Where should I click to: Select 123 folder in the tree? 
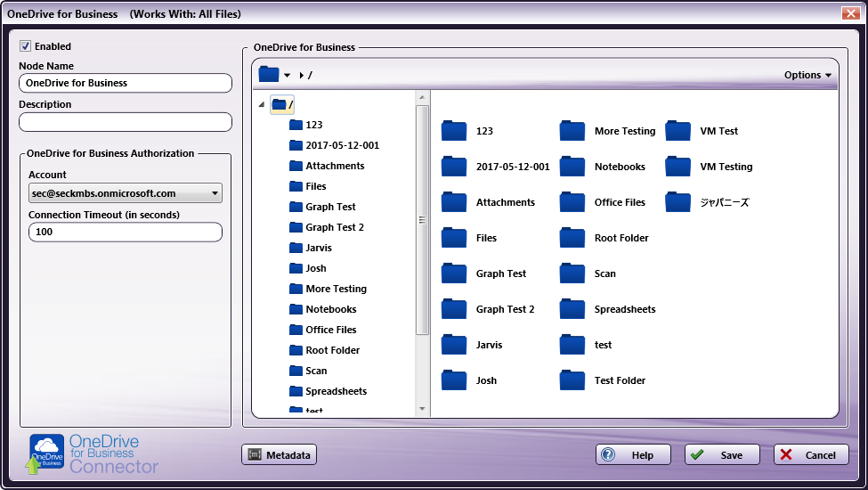coord(306,125)
